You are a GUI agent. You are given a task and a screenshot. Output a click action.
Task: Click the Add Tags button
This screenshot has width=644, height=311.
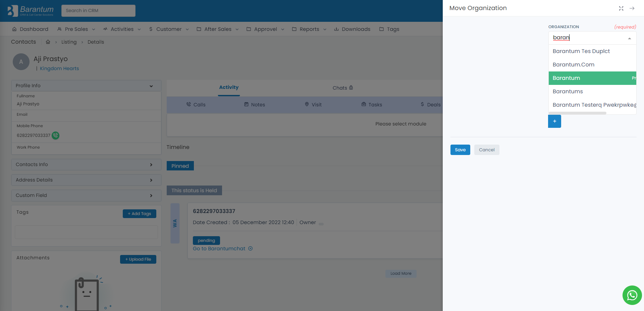click(140, 214)
